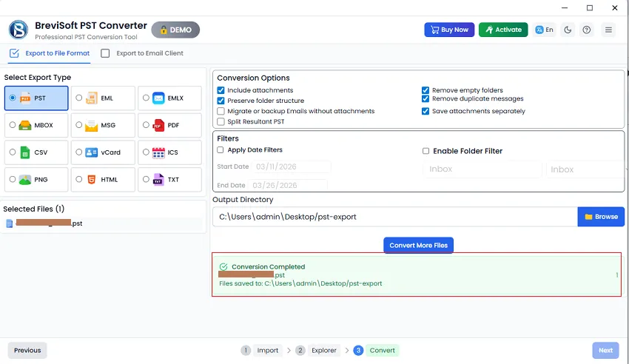The width and height of the screenshot is (629, 364).
Task: Go to Explorer step 2
Action: (317, 351)
